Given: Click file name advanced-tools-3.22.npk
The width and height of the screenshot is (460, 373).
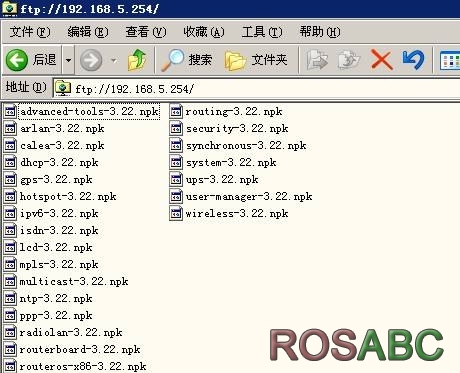Looking at the screenshot, I should pos(89,111).
